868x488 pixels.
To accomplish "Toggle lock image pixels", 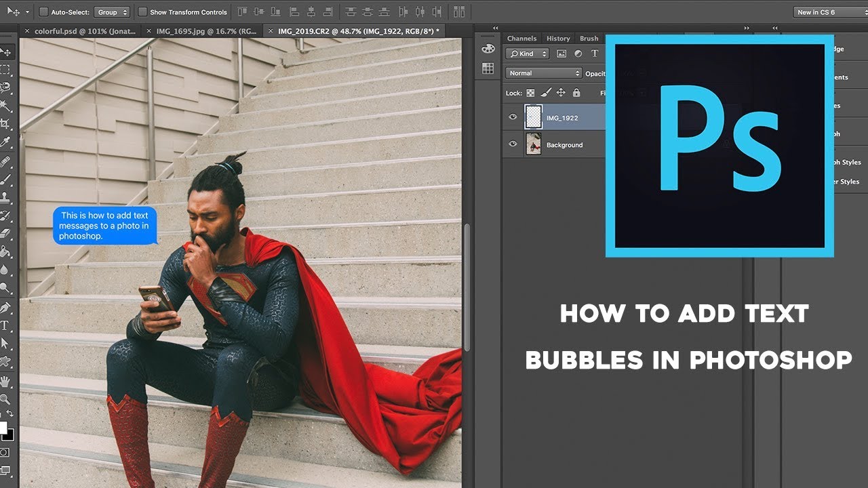I will (x=545, y=93).
